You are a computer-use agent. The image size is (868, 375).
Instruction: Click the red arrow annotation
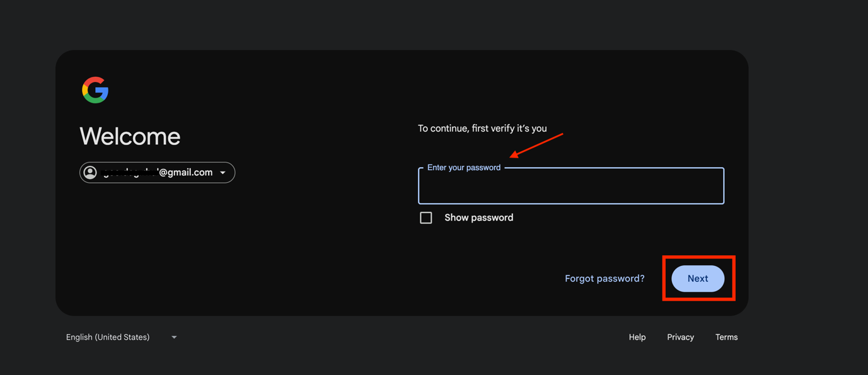pos(536,145)
